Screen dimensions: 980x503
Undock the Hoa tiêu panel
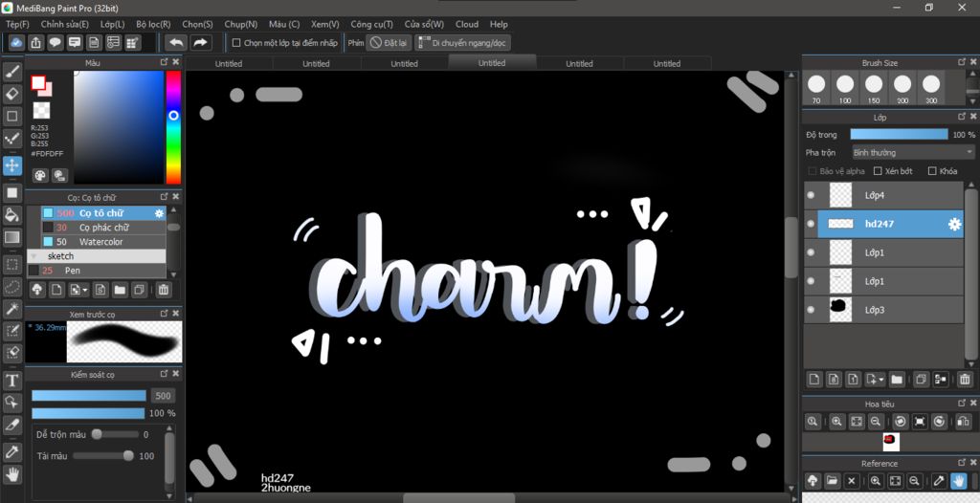(962, 404)
